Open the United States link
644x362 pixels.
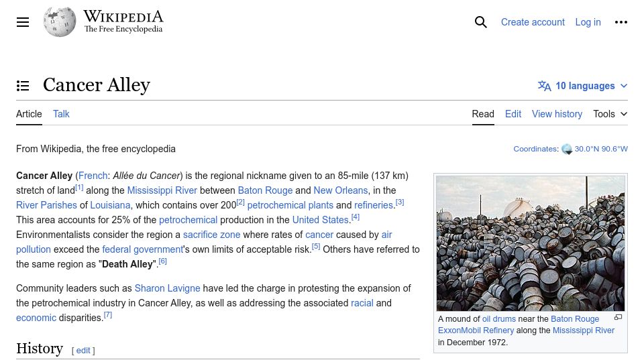tap(321, 220)
